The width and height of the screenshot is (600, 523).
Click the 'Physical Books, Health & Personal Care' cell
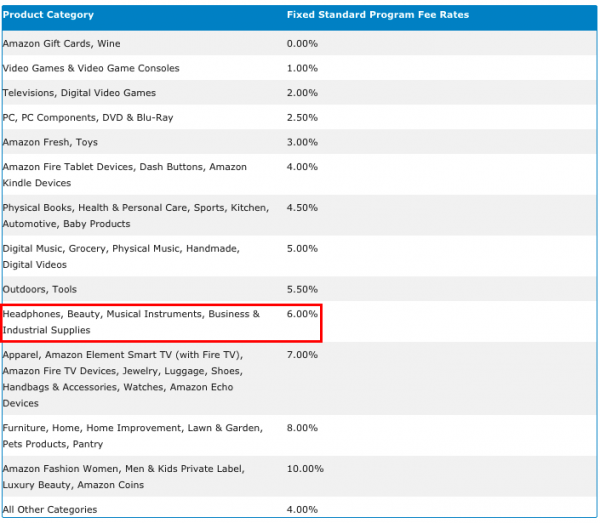[136, 216]
